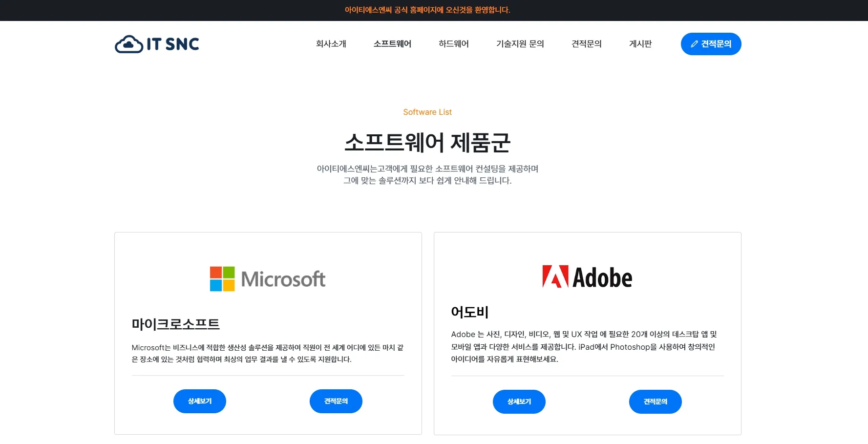Image resolution: width=868 pixels, height=444 pixels.
Task: Click the 소프트웨어 제품군 heading
Action: (427, 143)
